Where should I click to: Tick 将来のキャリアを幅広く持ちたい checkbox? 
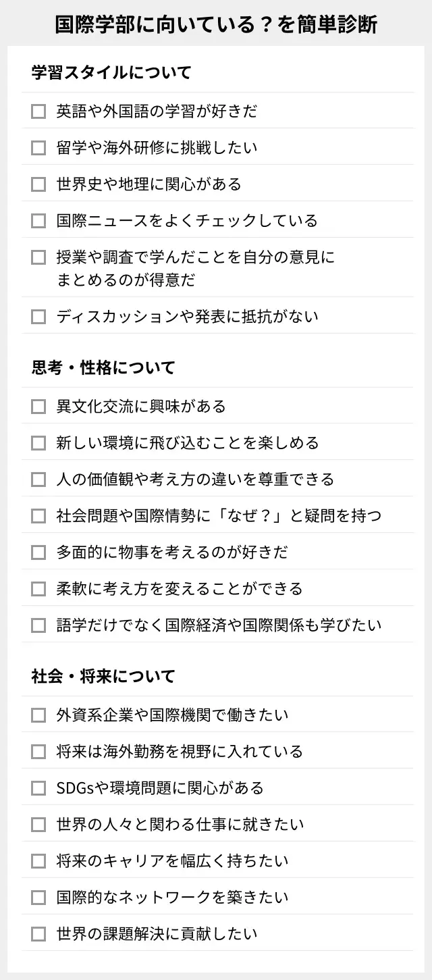coord(38,861)
